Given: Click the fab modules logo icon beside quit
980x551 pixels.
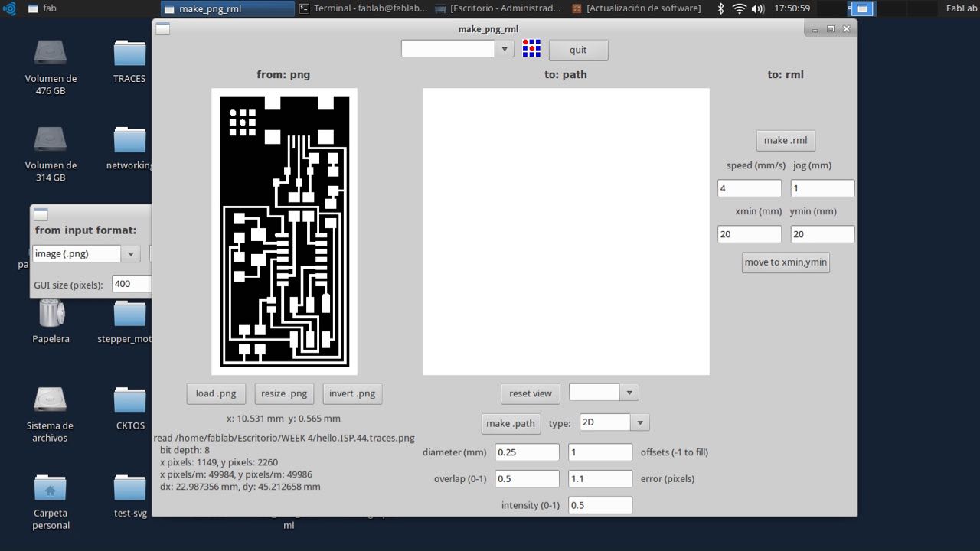Looking at the screenshot, I should point(531,49).
